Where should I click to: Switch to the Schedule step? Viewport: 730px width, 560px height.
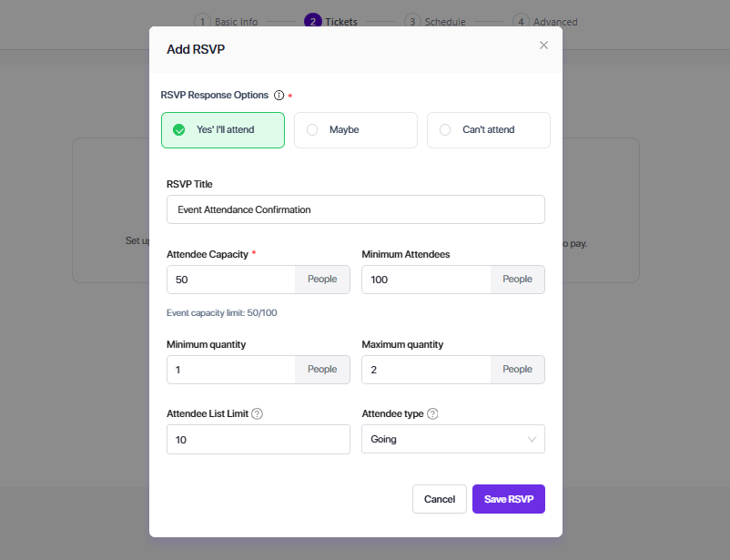(436, 22)
